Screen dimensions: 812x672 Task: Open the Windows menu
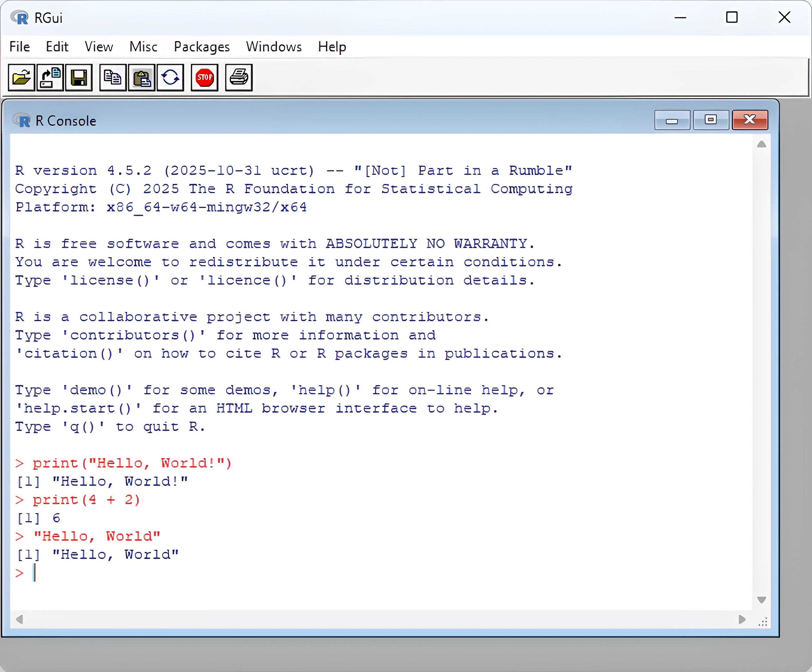[x=274, y=47]
